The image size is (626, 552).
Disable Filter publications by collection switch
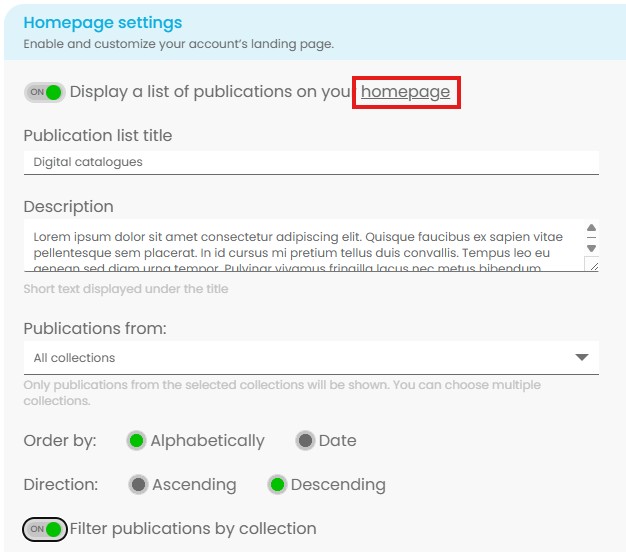click(44, 529)
